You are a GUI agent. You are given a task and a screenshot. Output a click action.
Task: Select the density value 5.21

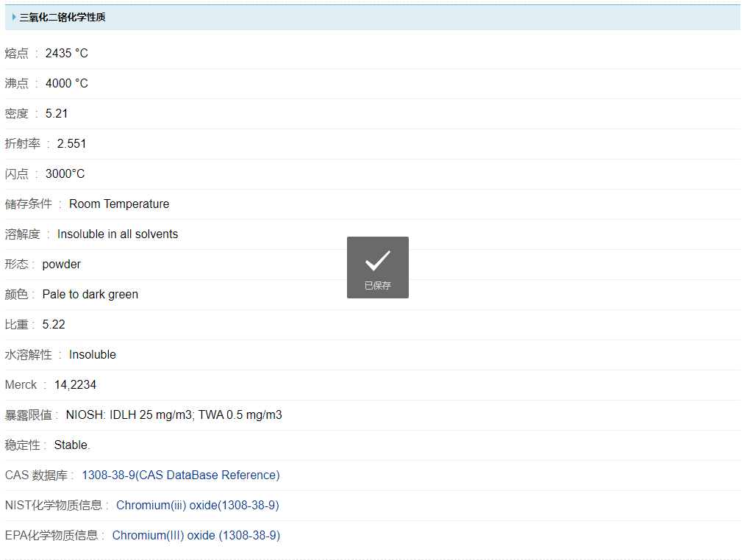point(57,114)
